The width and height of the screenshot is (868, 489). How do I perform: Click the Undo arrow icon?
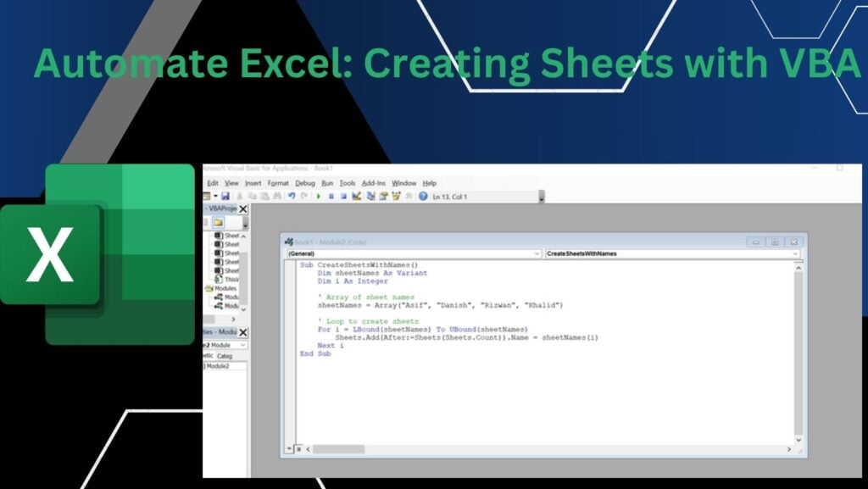tap(292, 197)
